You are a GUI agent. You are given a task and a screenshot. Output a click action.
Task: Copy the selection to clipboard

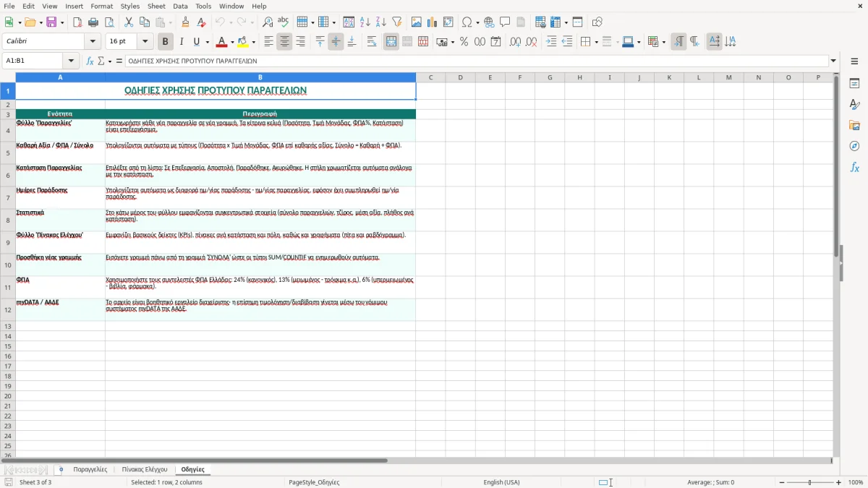click(x=144, y=22)
